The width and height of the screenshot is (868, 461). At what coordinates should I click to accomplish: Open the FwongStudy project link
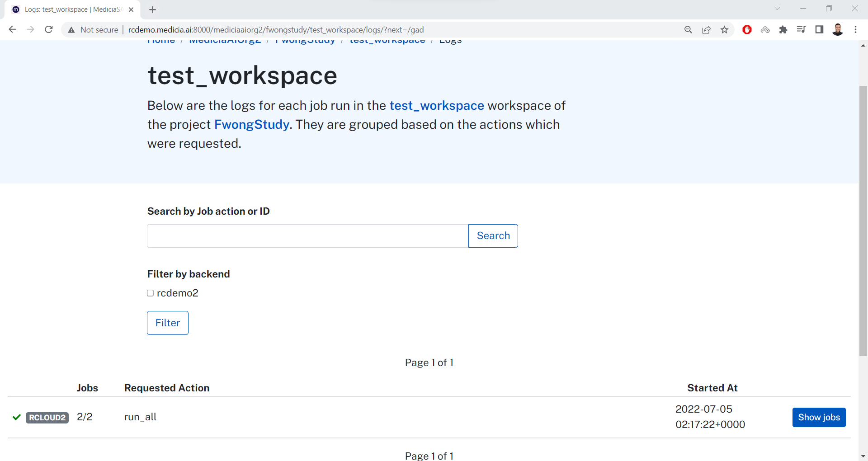coord(252,124)
